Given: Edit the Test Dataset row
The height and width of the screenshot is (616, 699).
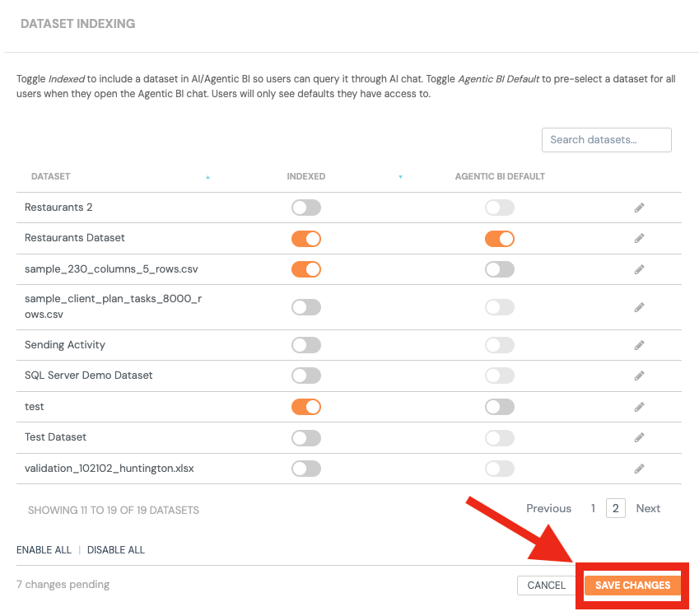Looking at the screenshot, I should (x=639, y=437).
